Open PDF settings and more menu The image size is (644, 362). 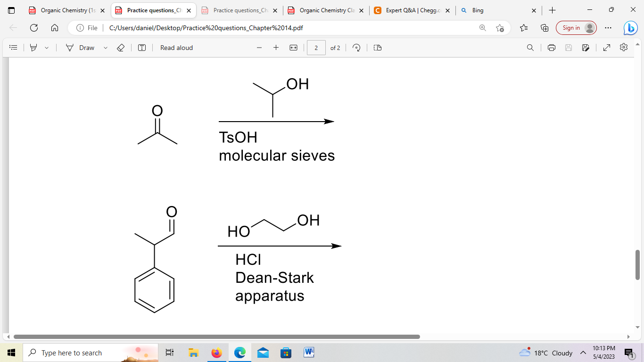(x=623, y=47)
